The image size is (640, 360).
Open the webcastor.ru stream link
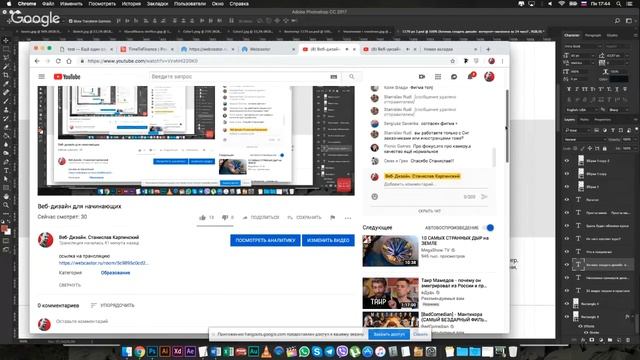click(104, 263)
